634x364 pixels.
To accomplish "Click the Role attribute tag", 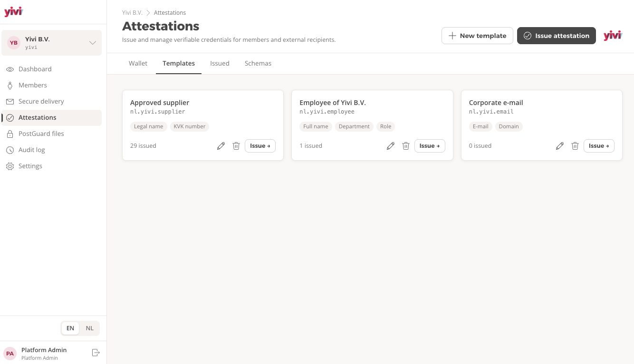I will coord(386,126).
